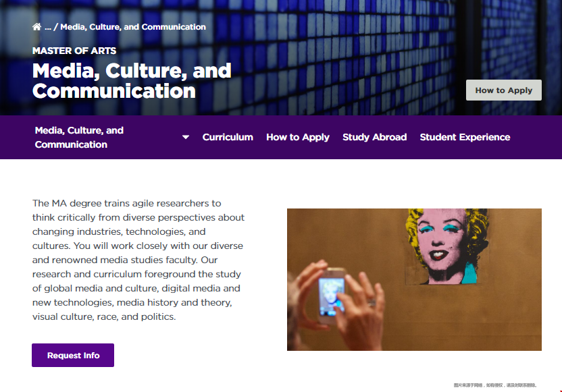Viewport: 562px width, 392px height.
Task: Open the Media, Culture, and Communication breadcrumb
Action: pos(133,27)
